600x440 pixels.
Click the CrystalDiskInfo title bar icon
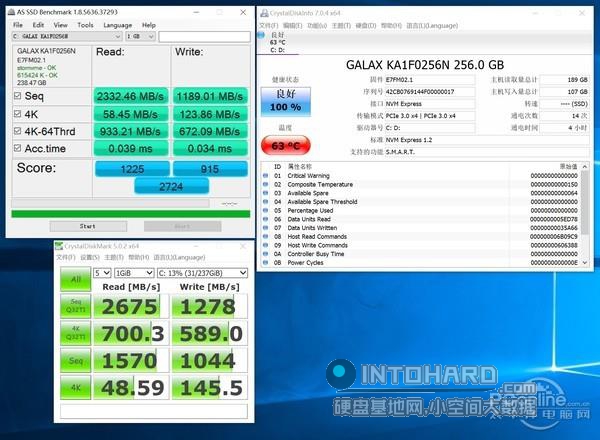point(264,13)
